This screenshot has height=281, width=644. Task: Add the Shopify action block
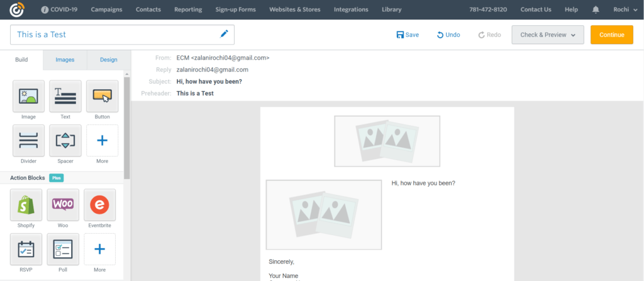click(x=26, y=204)
